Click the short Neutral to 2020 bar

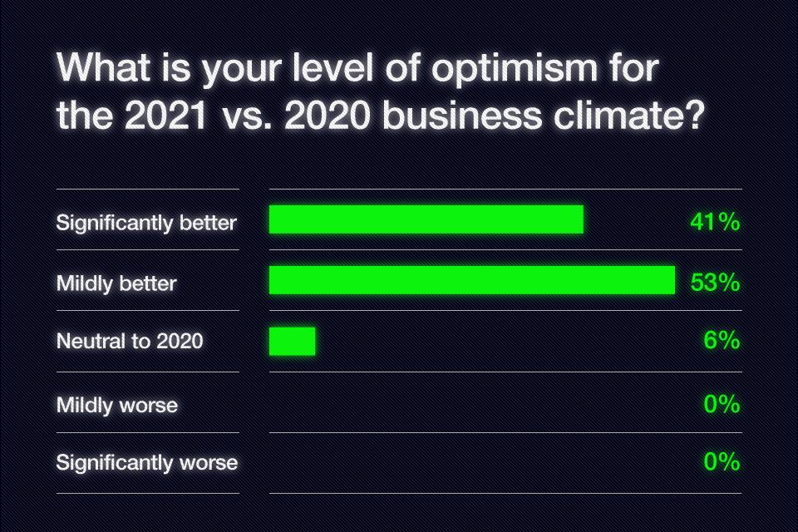click(292, 342)
